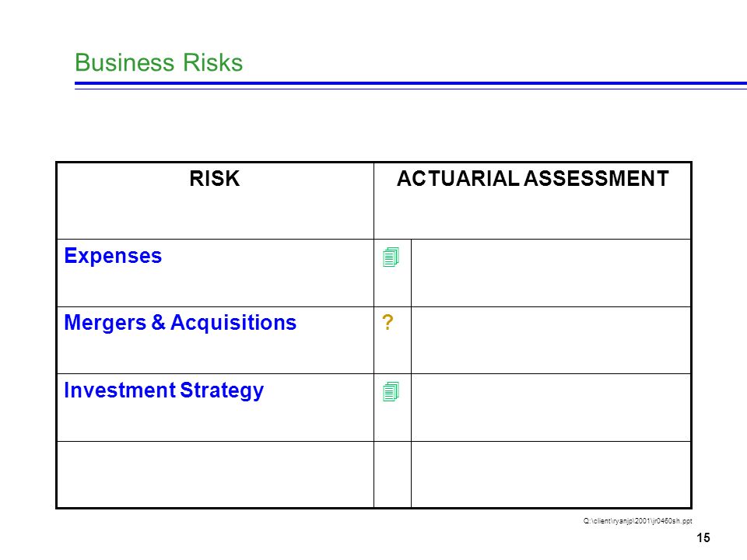747x560 pixels.
Task: Click the empty area below ACTUARIAL ASSESSMENT text
Action: [x=532, y=215]
